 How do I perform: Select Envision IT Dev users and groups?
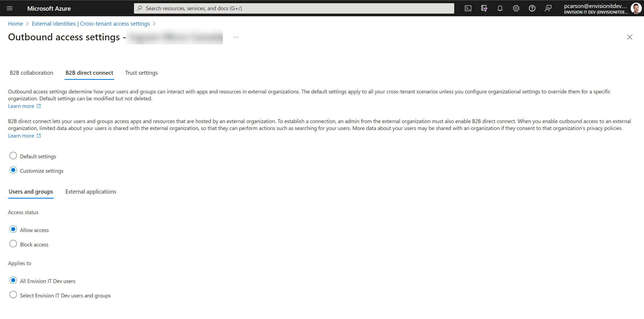pos(13,295)
